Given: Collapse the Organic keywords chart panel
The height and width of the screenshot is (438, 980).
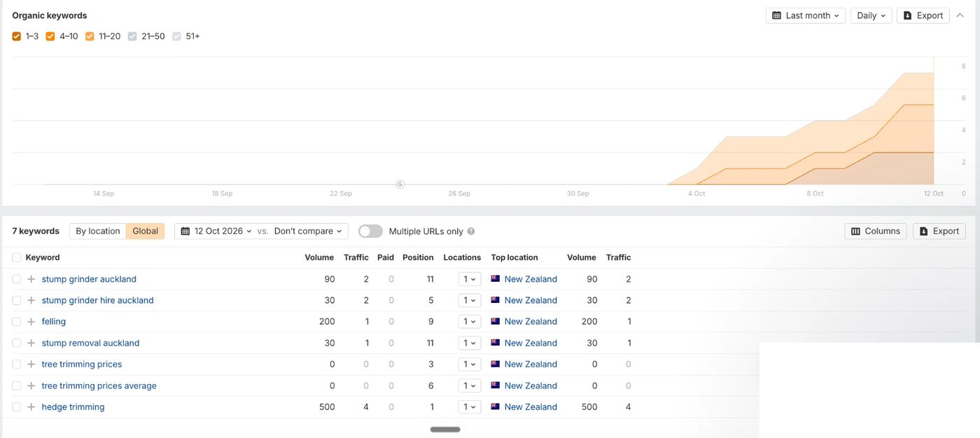Looking at the screenshot, I should pos(960,15).
